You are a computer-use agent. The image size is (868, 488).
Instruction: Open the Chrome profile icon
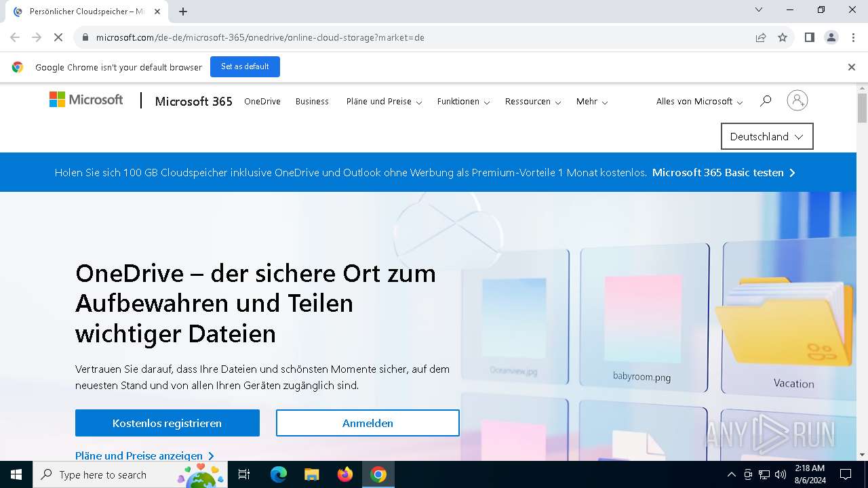[x=831, y=37]
